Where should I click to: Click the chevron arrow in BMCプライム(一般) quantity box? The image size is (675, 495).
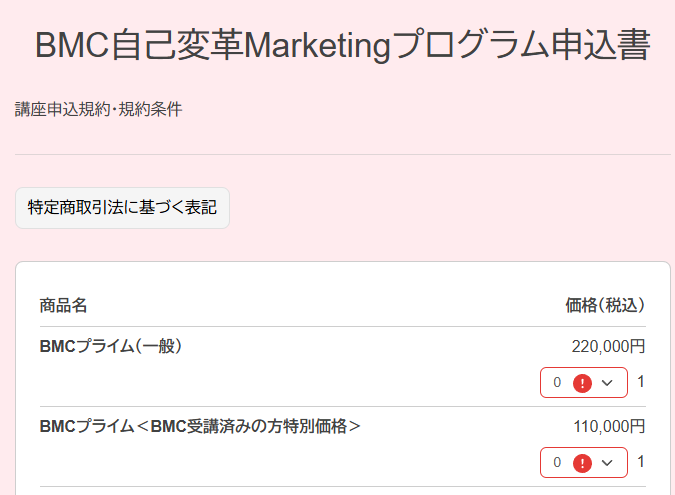coord(607,383)
